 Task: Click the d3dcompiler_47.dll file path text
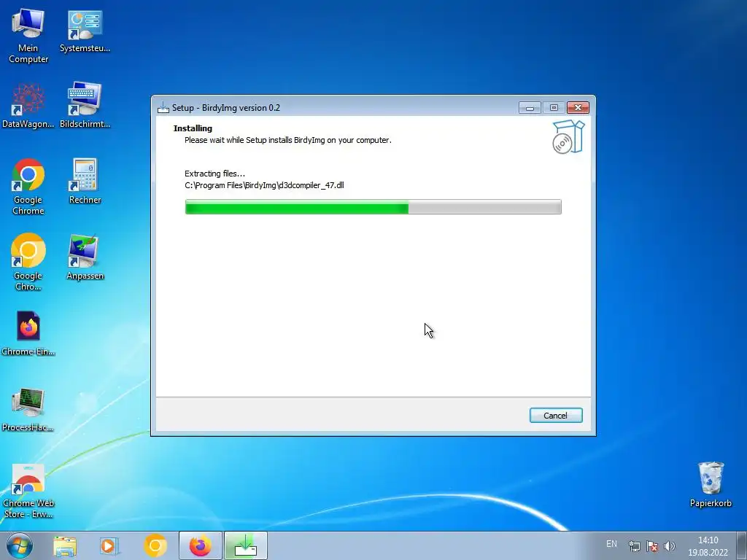pos(264,185)
